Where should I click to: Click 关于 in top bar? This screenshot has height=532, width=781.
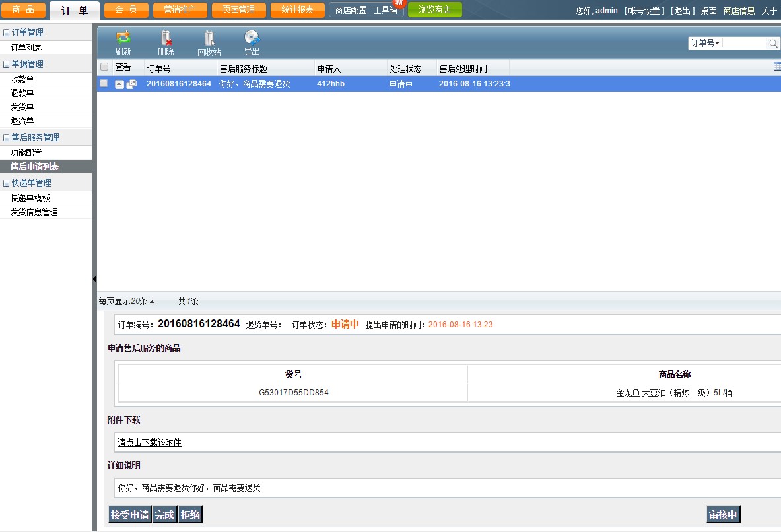tap(769, 11)
